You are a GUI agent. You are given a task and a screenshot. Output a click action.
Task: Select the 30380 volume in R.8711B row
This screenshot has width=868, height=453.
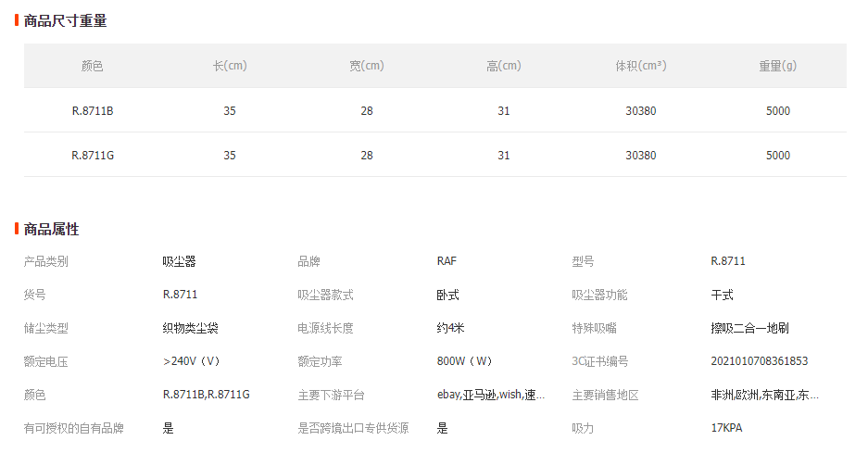(641, 111)
